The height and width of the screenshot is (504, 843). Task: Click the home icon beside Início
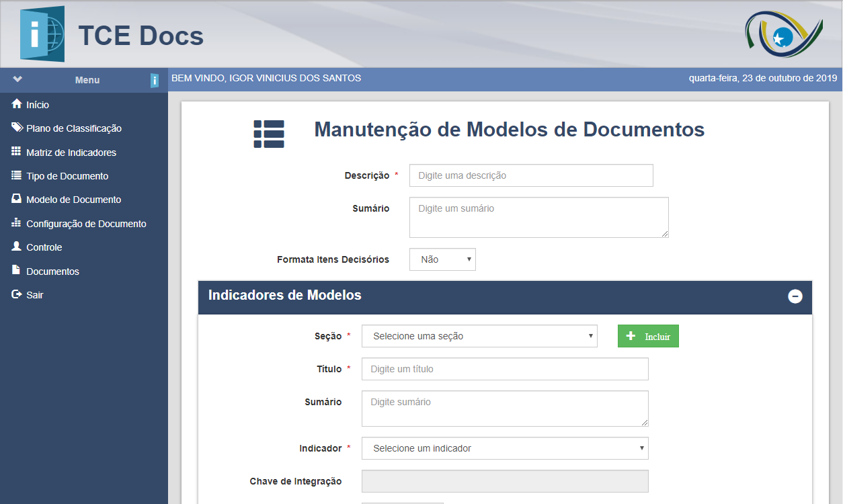(x=17, y=104)
